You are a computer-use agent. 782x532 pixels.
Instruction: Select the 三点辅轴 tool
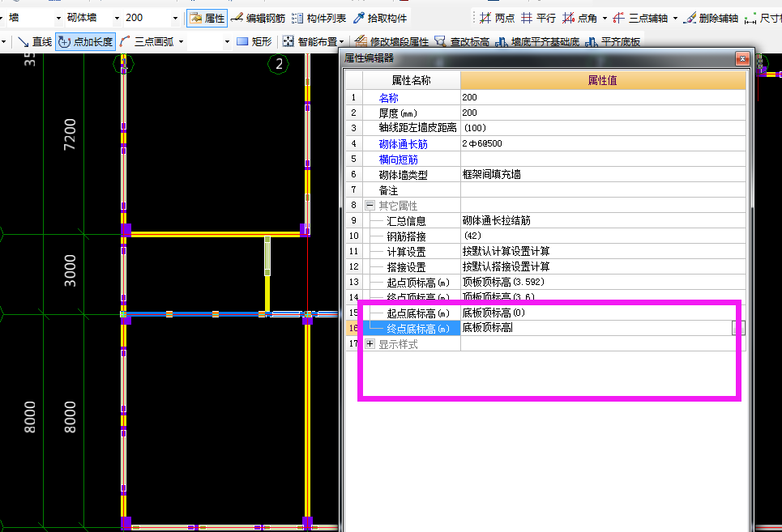(x=640, y=19)
